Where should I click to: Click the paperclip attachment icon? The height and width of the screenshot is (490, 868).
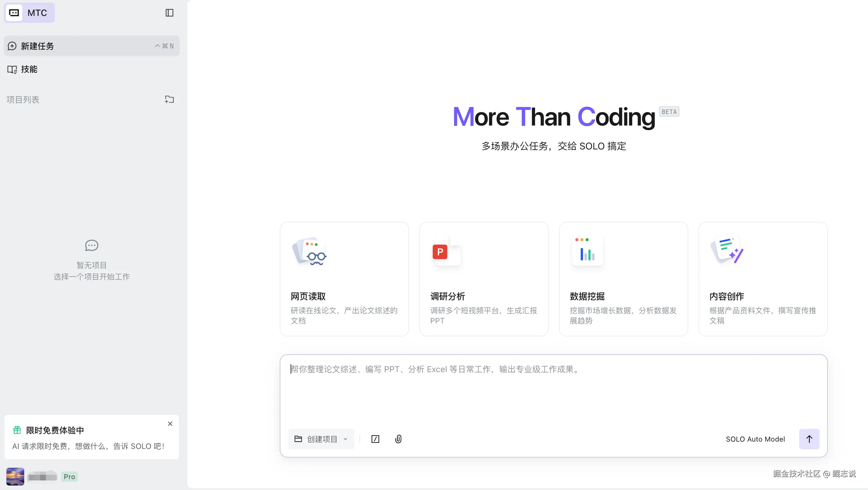click(398, 439)
